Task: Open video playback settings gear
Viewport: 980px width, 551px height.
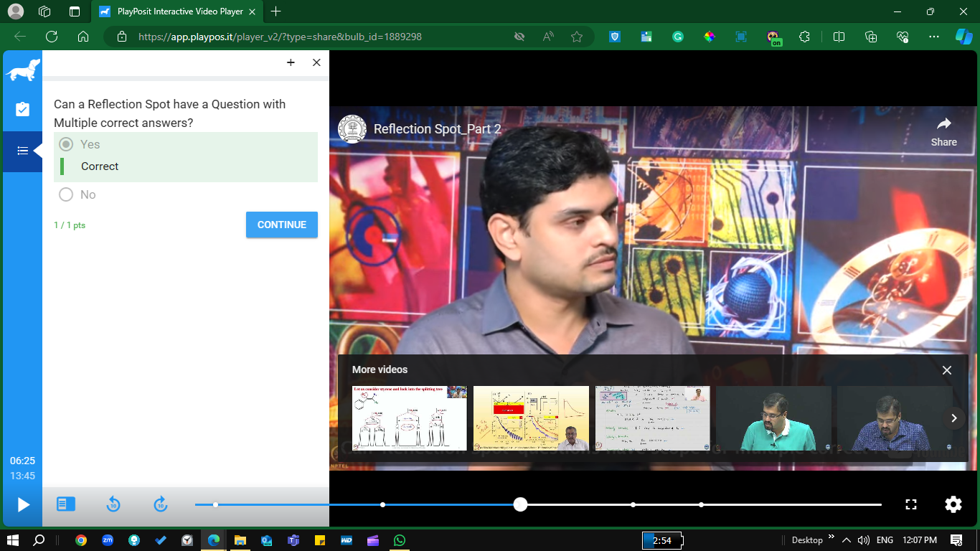Action: 953,504
